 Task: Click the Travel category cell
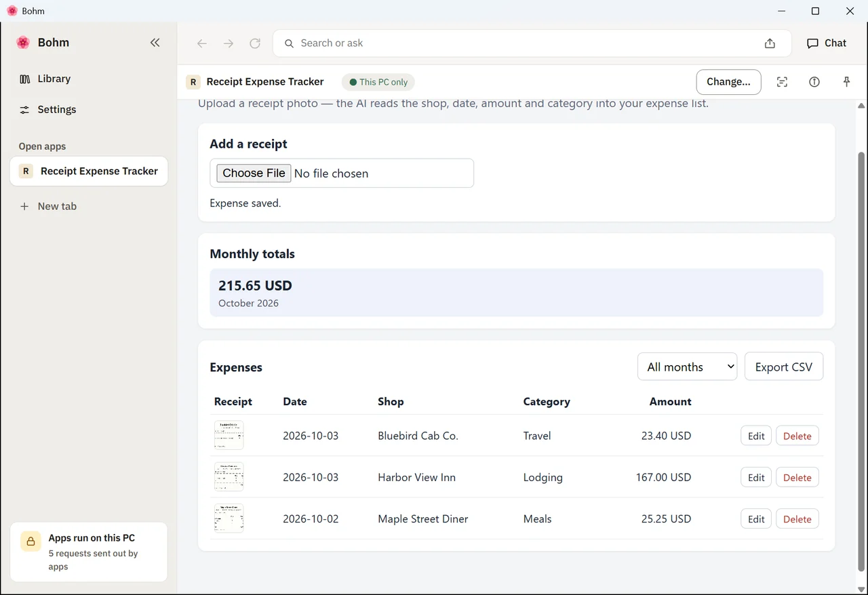[537, 436]
